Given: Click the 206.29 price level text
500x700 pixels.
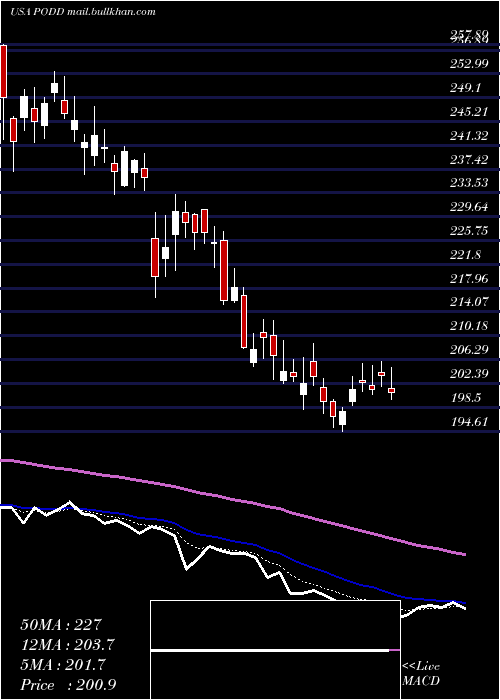Looking at the screenshot, I should point(469,350).
